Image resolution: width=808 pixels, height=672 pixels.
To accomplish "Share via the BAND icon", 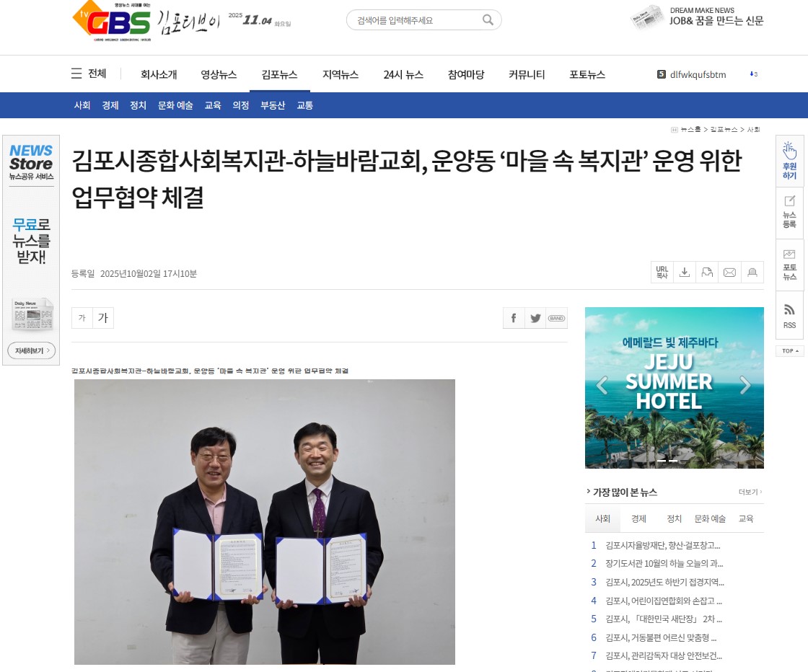I will pyautogui.click(x=556, y=318).
